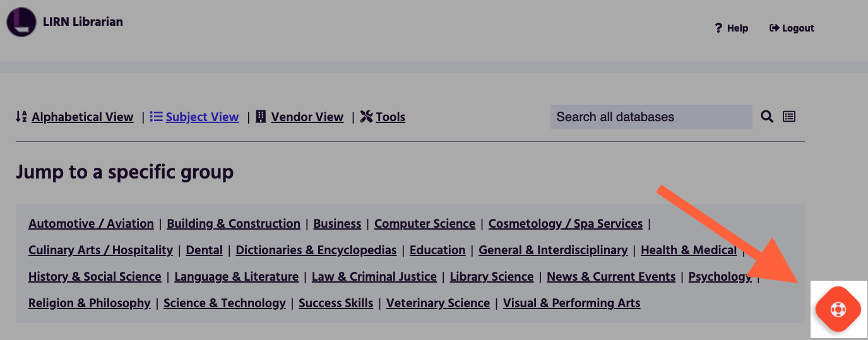The width and height of the screenshot is (868, 340).
Task: Jump to News & Current Events
Action: [610, 277]
